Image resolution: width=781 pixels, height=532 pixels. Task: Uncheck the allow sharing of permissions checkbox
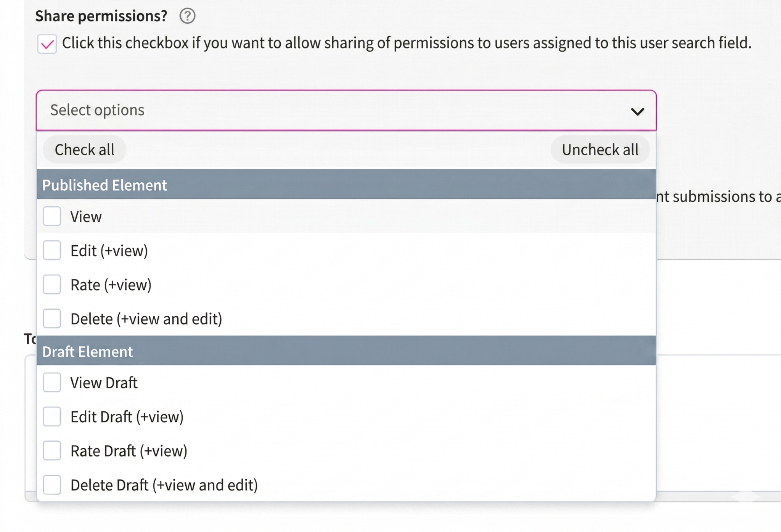coord(47,44)
